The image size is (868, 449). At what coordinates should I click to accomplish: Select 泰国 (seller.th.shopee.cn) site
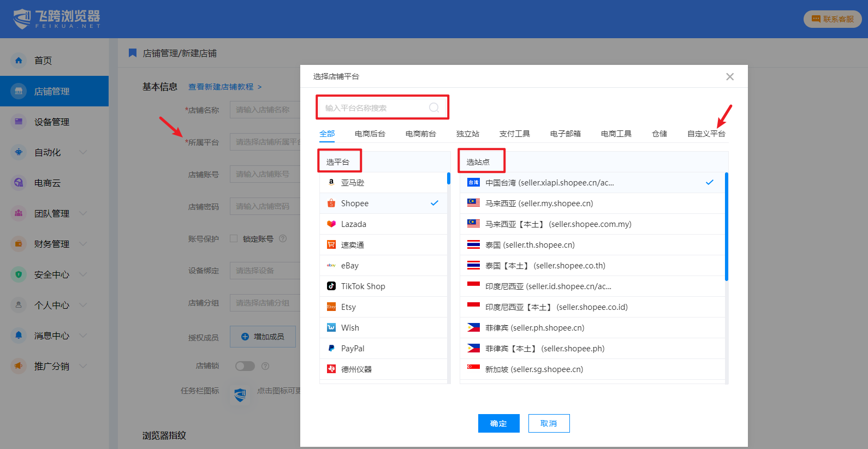(x=592, y=245)
